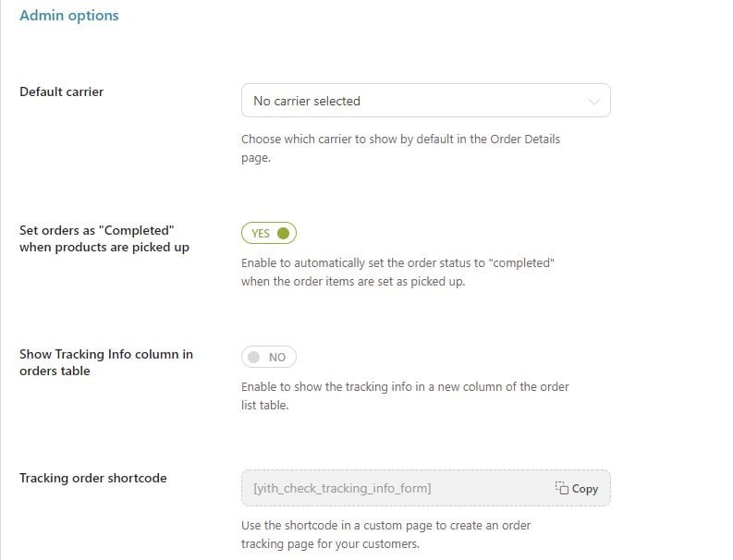Click the 'Default carrier' field label

61,91
